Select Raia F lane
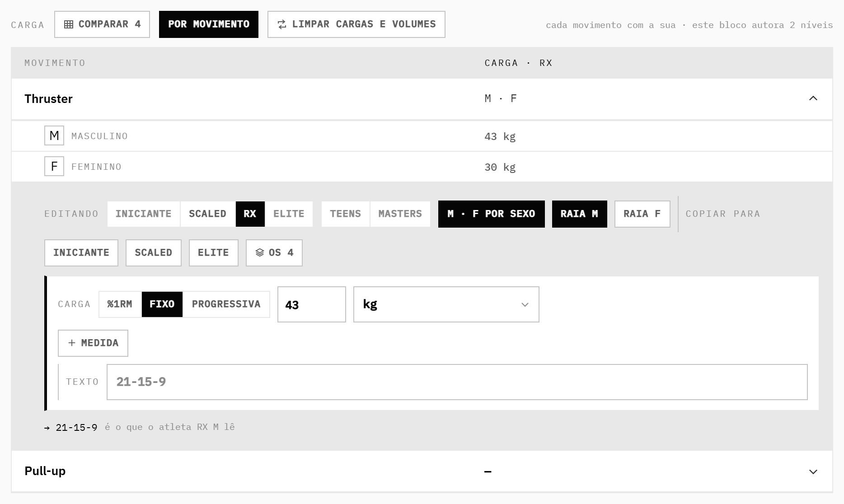 (642, 214)
